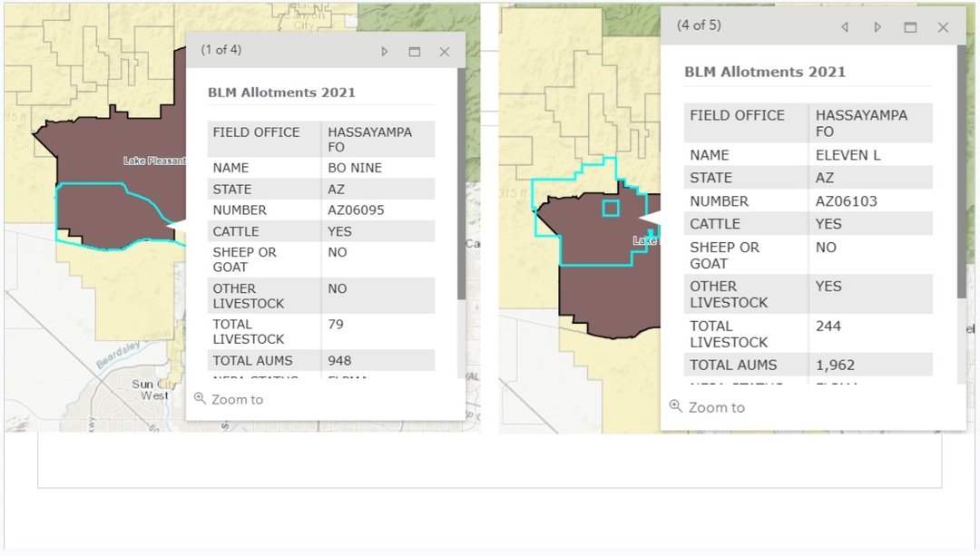Viewport: 980px width, 556px height.
Task: Click the Lake Pleasant label on the left map
Action: [x=154, y=161]
